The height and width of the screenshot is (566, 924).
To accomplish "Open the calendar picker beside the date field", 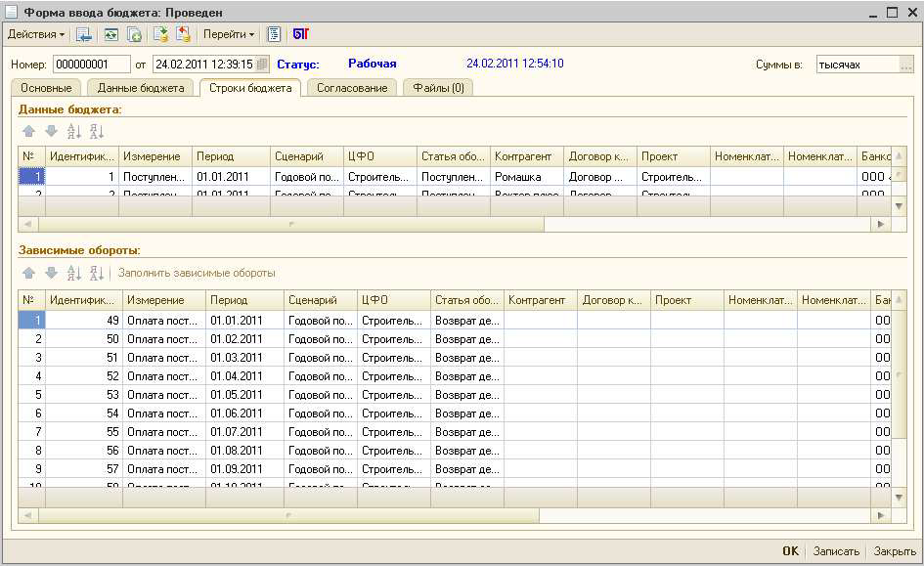I will (x=262, y=65).
